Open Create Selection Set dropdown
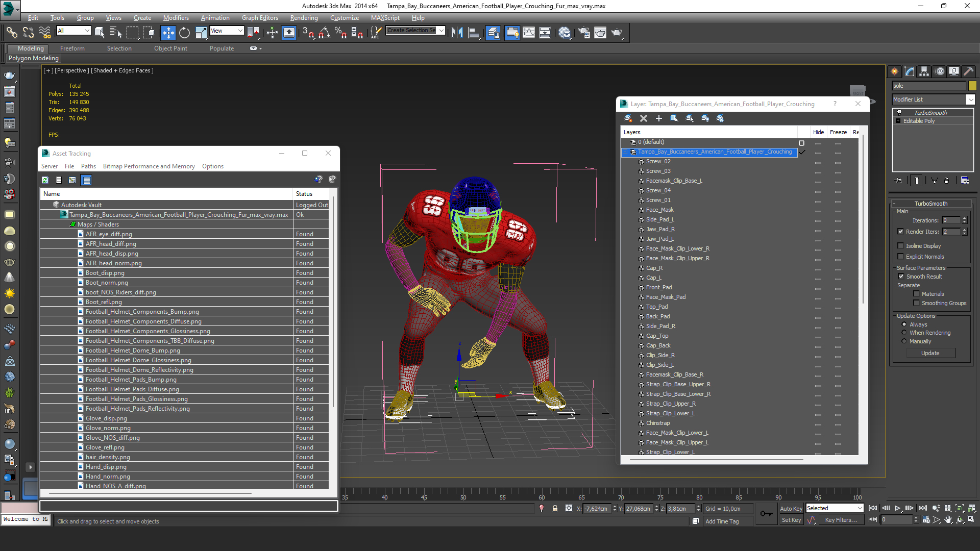 [441, 31]
